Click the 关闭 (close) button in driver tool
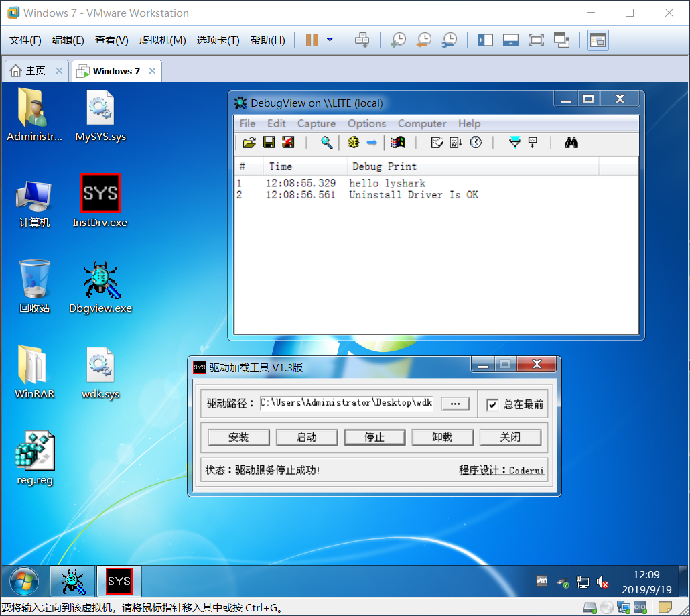The image size is (690, 616). 510,437
